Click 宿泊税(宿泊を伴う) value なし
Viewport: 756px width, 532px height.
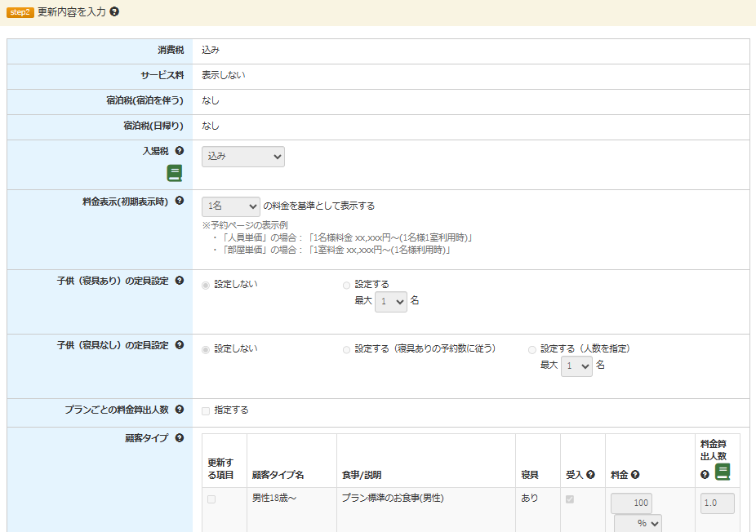click(210, 100)
